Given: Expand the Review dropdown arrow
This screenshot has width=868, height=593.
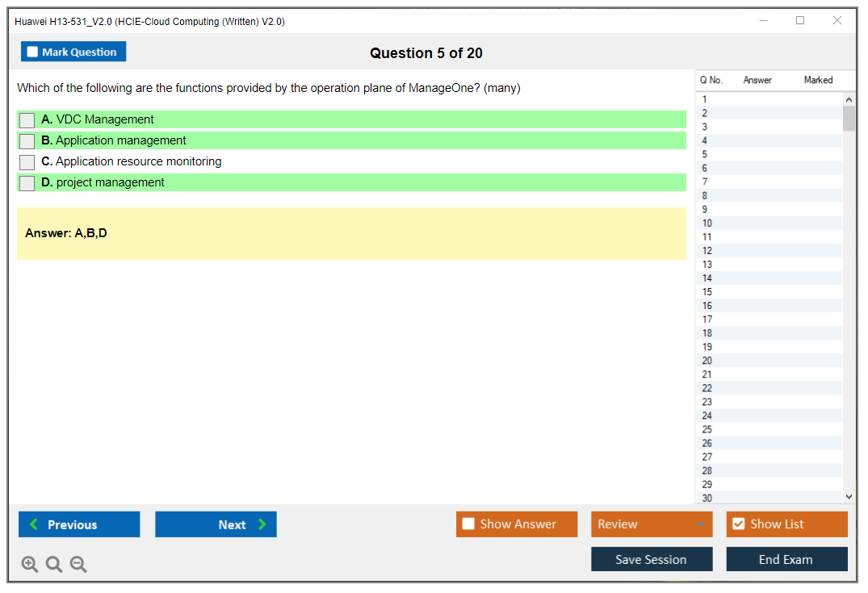Looking at the screenshot, I should click(700, 524).
